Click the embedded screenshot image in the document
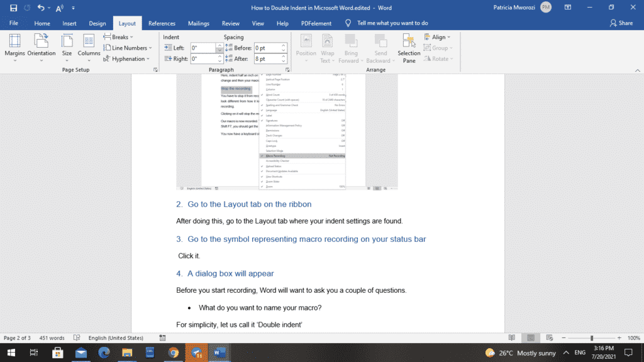Image resolution: width=644 pixels, height=362 pixels. [287, 132]
